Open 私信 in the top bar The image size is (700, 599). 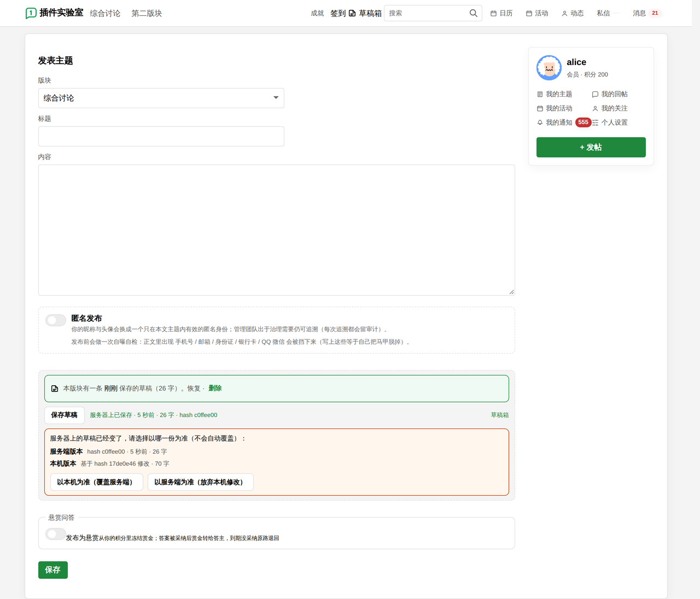(603, 13)
